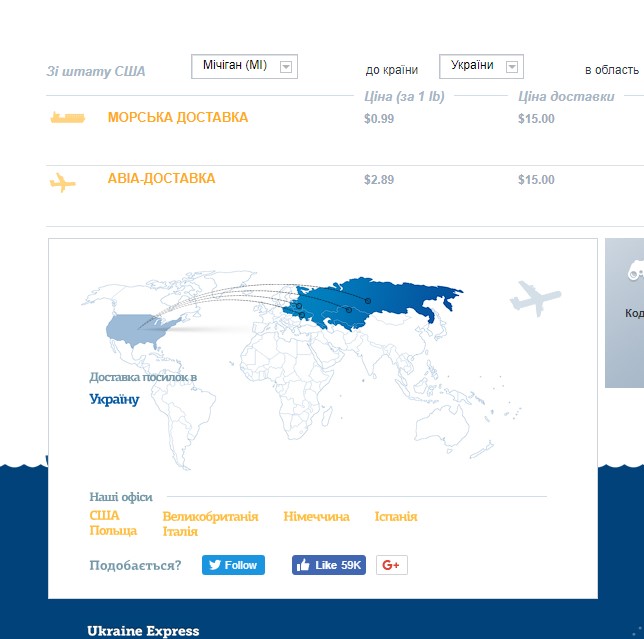Screen dimensions: 644x639
Task: Click the cargo ship icon for sea delivery
Action: point(68,118)
